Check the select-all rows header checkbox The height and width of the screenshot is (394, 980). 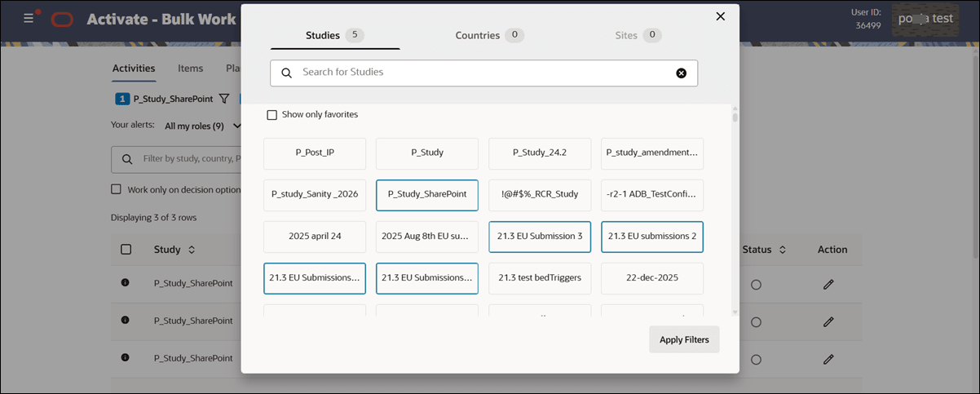pyautogui.click(x=126, y=250)
